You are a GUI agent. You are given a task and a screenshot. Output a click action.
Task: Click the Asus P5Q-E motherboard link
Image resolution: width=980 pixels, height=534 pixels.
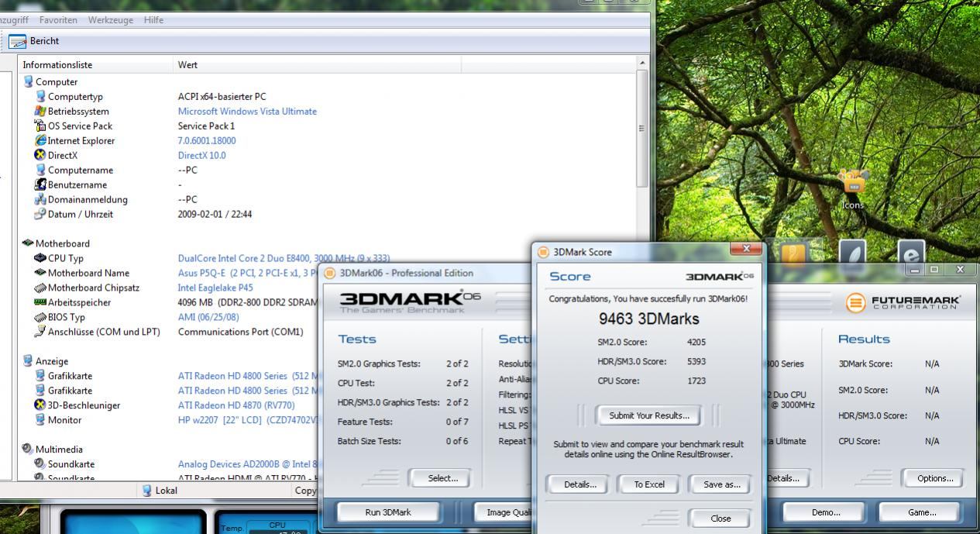[x=249, y=273]
